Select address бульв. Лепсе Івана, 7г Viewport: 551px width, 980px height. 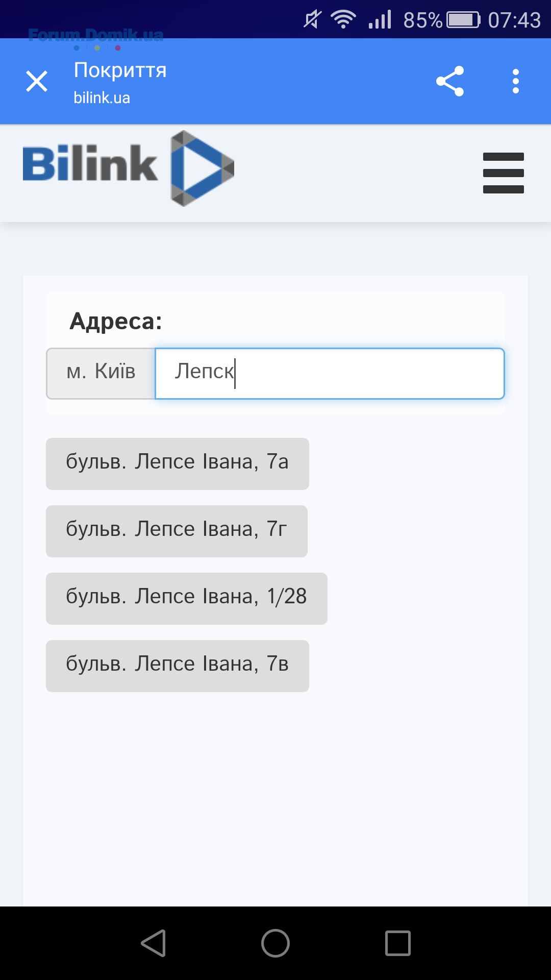point(177,531)
